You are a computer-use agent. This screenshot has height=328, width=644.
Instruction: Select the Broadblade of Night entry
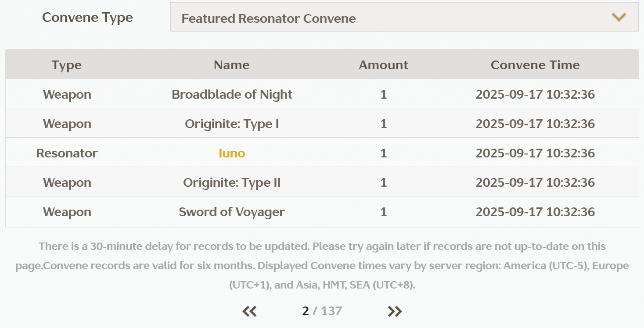tap(232, 95)
